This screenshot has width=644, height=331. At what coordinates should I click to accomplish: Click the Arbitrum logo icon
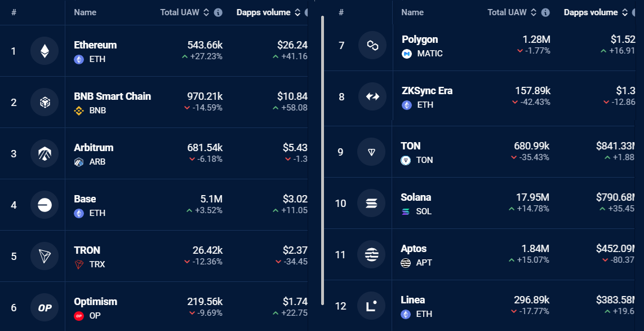pos(45,154)
